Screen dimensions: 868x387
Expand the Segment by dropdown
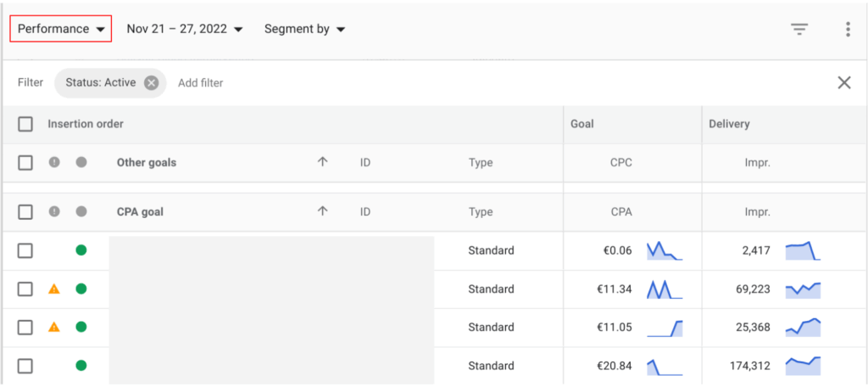pos(304,29)
